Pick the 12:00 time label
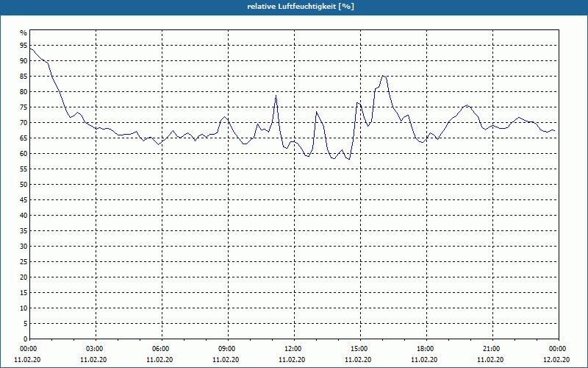Image resolution: width=588 pixels, height=368 pixels. 294,349
